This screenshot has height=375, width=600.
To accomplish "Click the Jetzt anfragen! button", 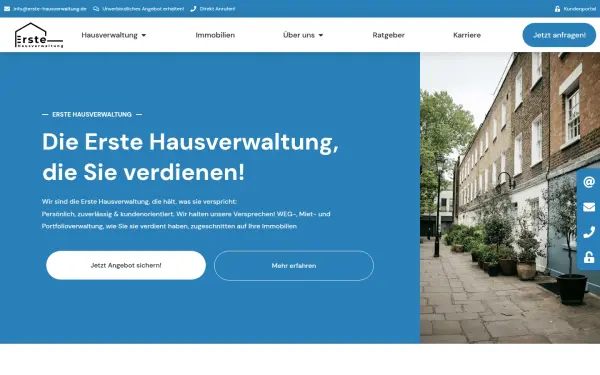I will 559,35.
